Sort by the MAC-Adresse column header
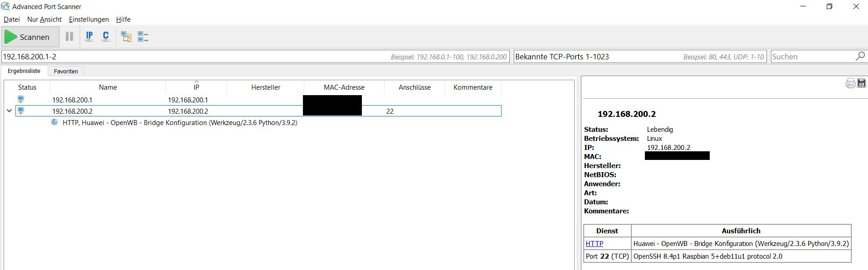This screenshot has height=270, width=868. [344, 87]
